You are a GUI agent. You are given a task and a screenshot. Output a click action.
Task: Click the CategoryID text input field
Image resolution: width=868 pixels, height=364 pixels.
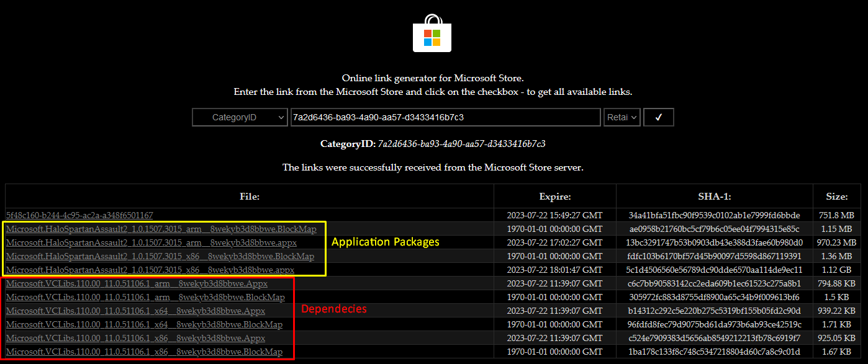coord(445,117)
